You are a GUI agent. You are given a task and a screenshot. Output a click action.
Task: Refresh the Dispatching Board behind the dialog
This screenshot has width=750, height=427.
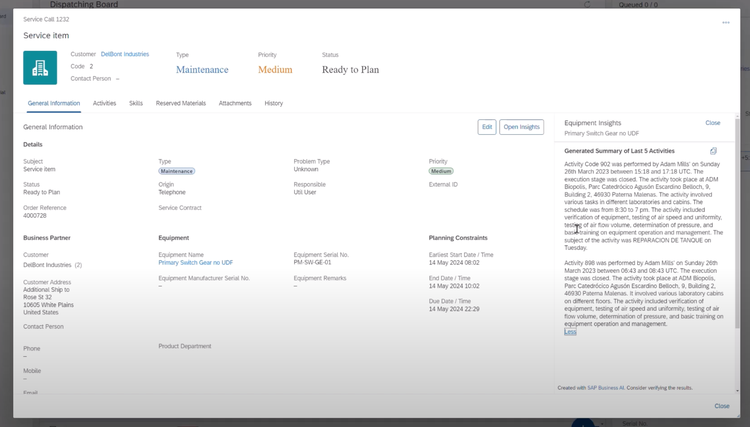point(587,4)
